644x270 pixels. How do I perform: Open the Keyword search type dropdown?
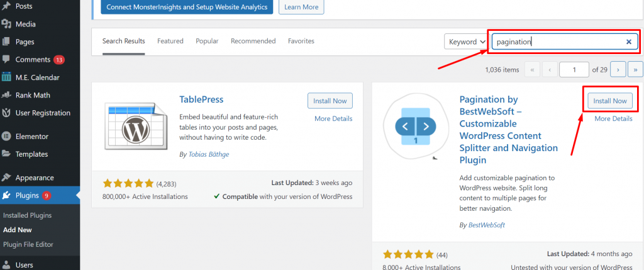(466, 42)
